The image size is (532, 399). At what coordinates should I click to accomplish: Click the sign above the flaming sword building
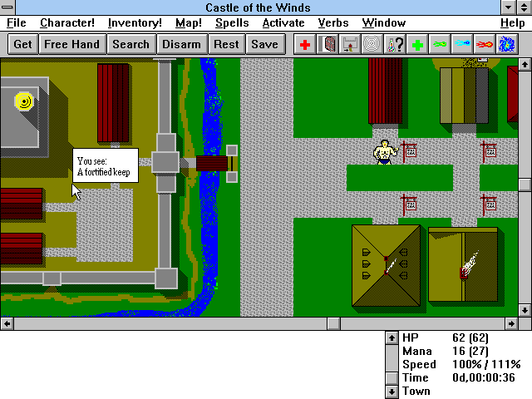coord(489,204)
